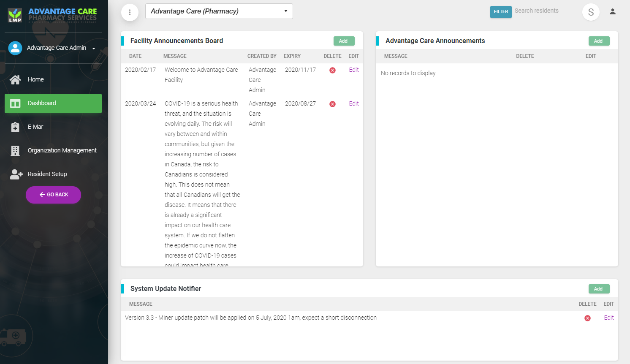Edit the Version 3.3 system update message
The width and height of the screenshot is (630, 364).
click(x=609, y=318)
